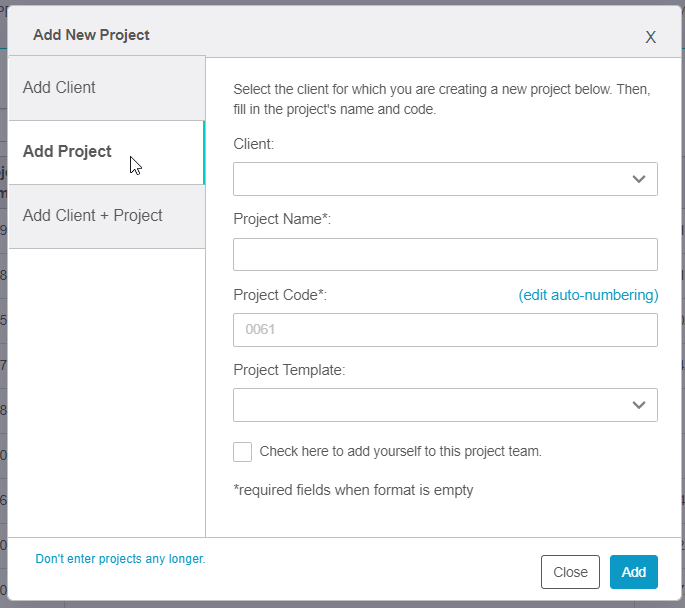Click the 'Check here to add yourself' label text
The height and width of the screenshot is (608, 685).
coord(400,451)
